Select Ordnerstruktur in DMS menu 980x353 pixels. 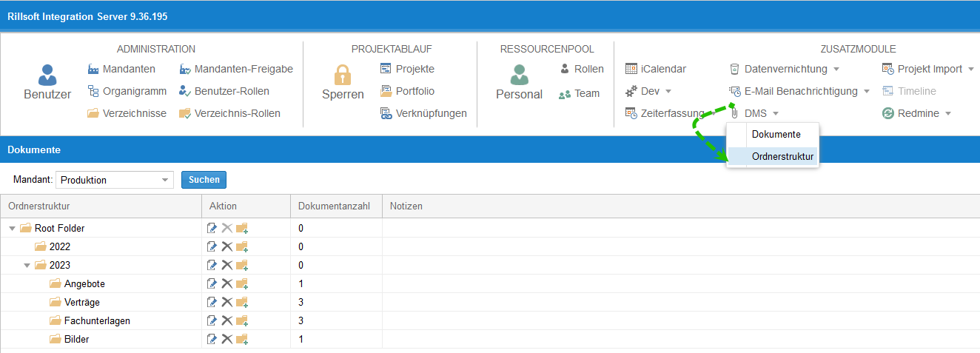pyautogui.click(x=773, y=156)
